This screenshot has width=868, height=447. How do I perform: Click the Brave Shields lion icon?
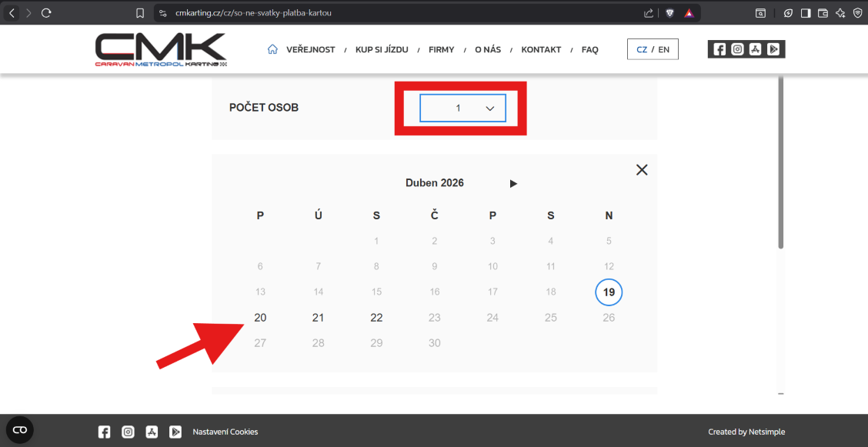pyautogui.click(x=669, y=13)
